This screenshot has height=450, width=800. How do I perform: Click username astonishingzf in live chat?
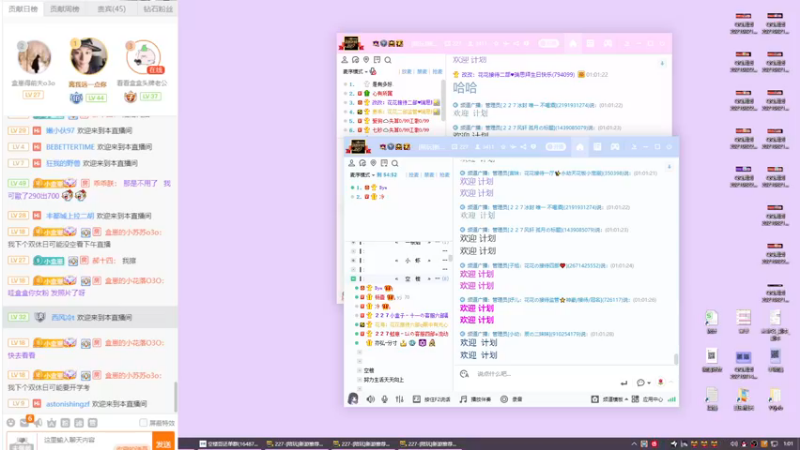(x=67, y=404)
